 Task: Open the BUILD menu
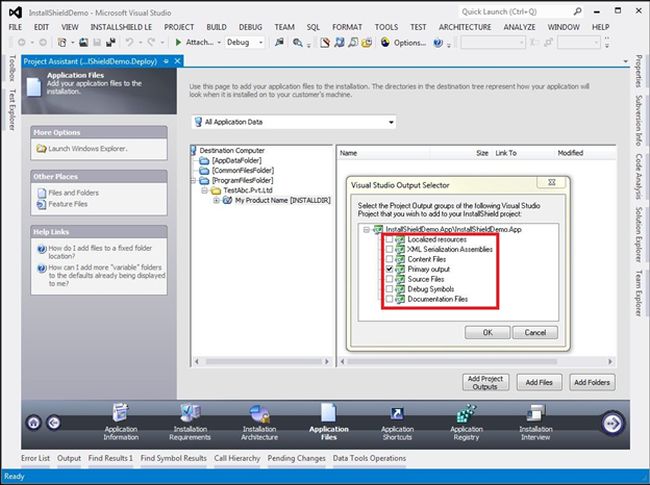216,27
